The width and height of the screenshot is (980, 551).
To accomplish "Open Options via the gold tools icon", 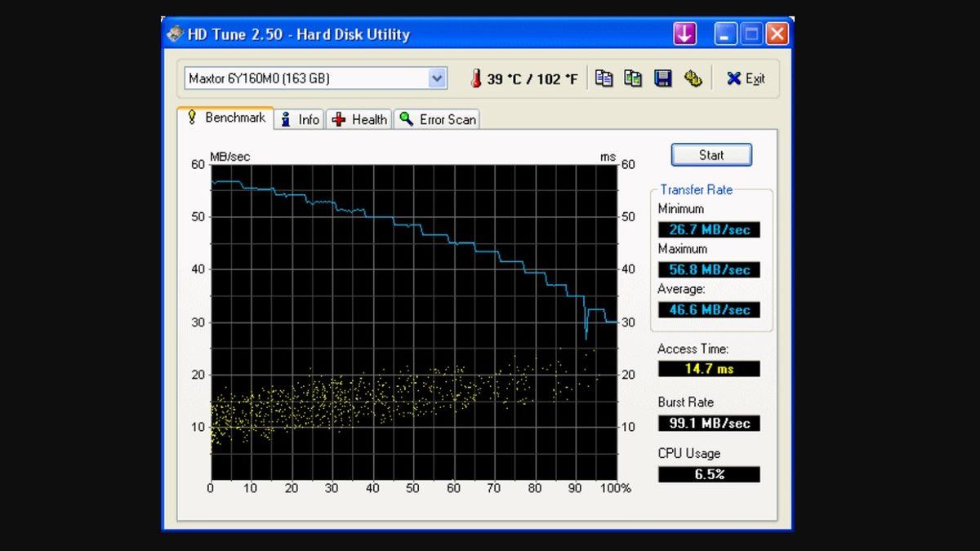I will point(693,78).
